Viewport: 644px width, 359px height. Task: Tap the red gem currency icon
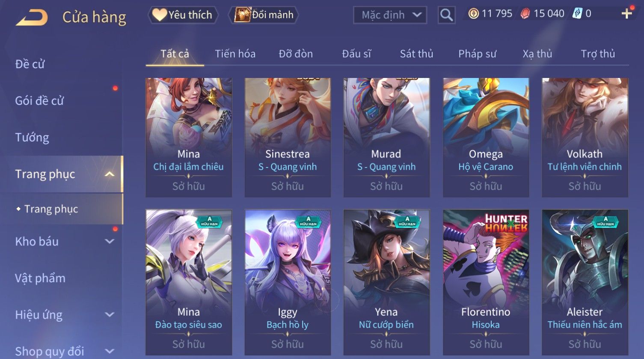[525, 14]
